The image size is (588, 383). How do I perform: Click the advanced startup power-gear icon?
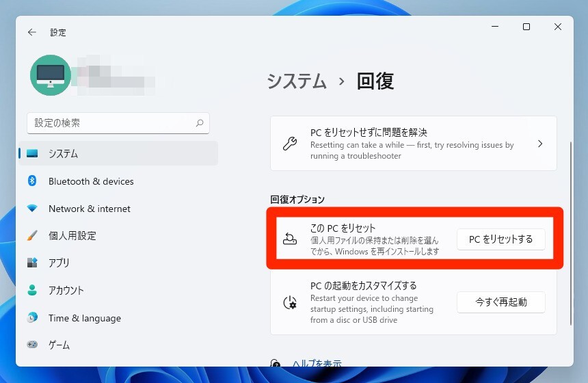[290, 302]
